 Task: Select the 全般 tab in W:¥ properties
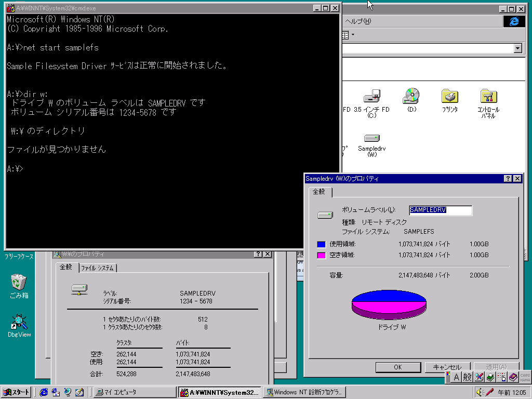pos(66,268)
